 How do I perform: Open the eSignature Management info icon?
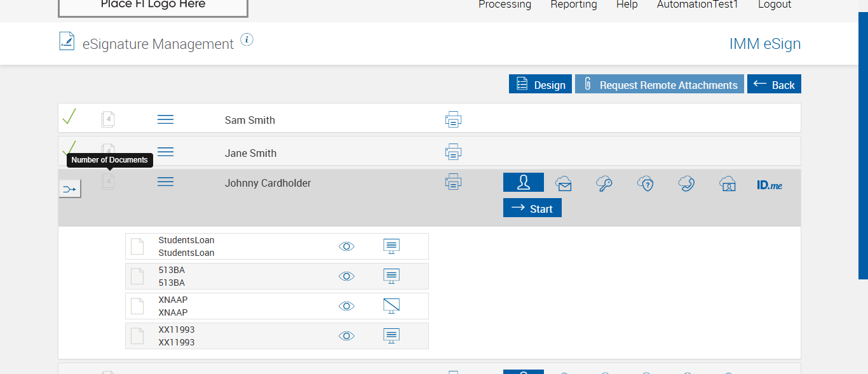point(247,40)
